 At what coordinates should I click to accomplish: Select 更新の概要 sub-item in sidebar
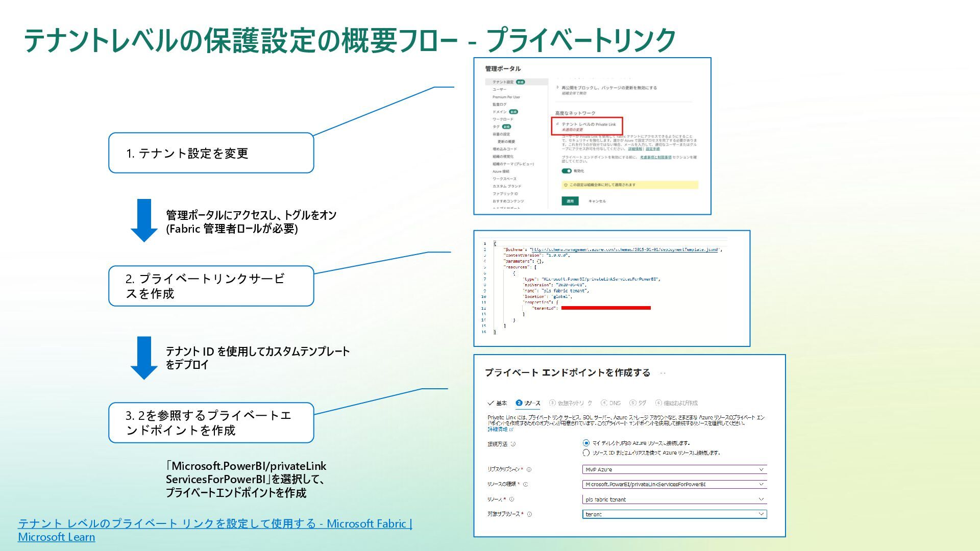(x=506, y=141)
